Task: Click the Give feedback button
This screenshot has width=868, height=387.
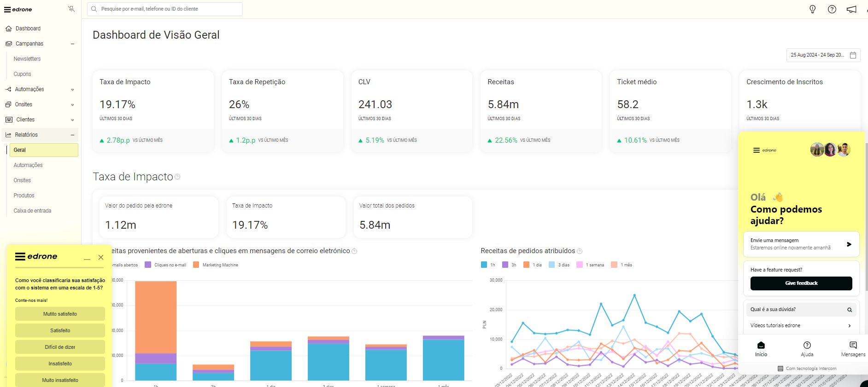Action: point(801,283)
